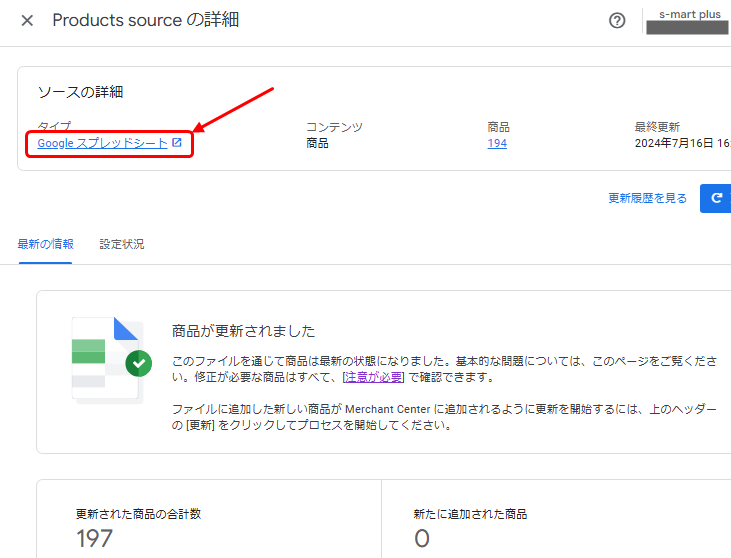The image size is (731, 558).
Task: Click the 最終更新 date value
Action: click(x=682, y=143)
